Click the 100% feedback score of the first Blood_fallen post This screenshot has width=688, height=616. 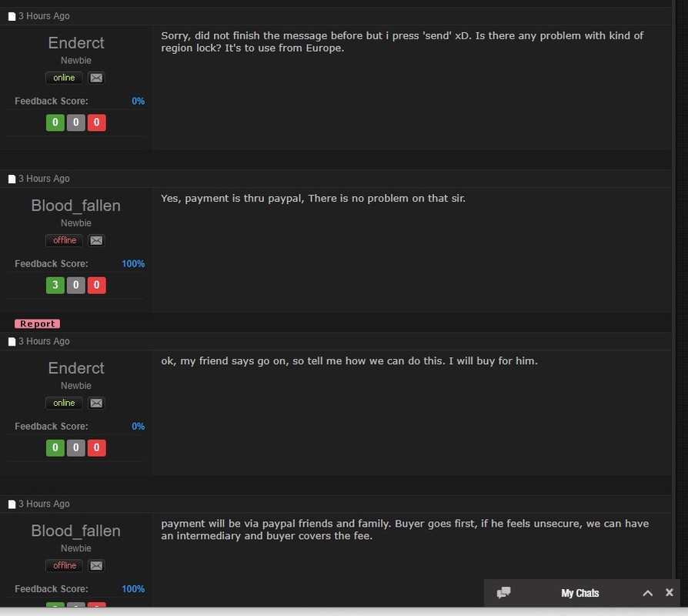(x=133, y=263)
